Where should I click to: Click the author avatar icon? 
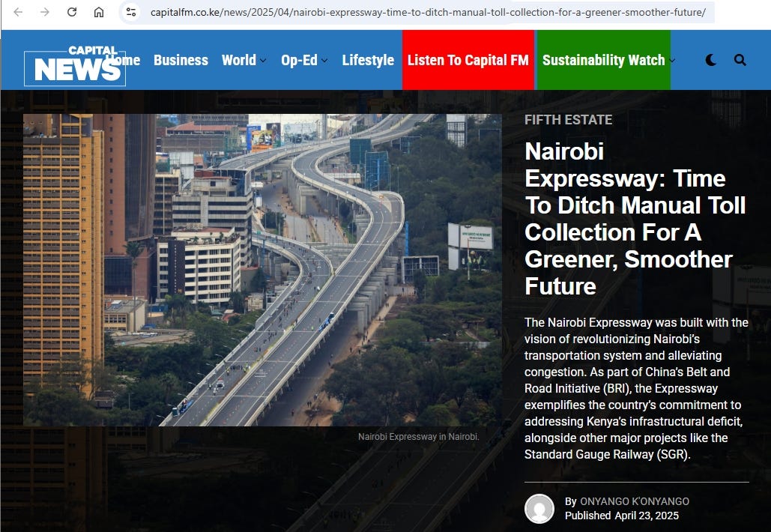[539, 509]
